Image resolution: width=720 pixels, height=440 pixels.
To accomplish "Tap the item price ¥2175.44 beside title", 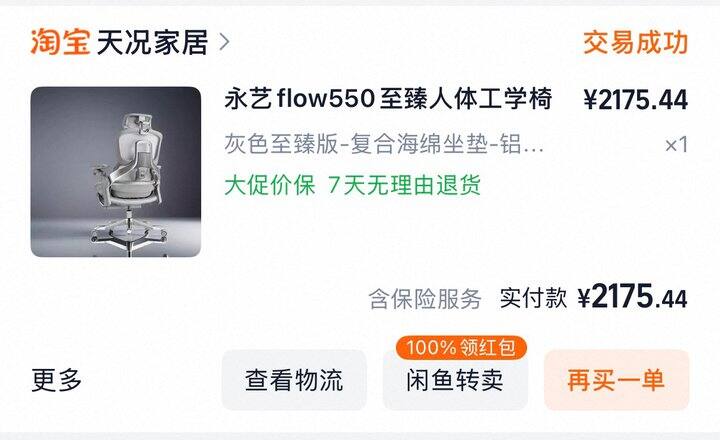I will point(636,100).
